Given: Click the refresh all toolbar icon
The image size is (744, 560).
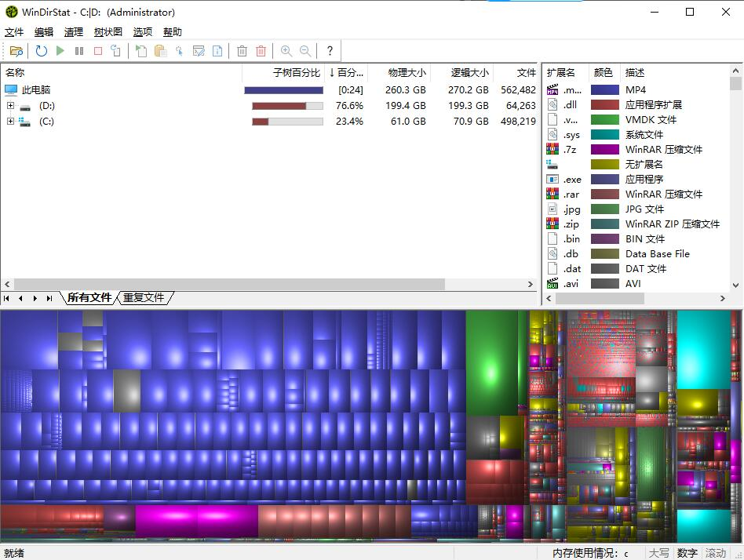Looking at the screenshot, I should point(41,51).
